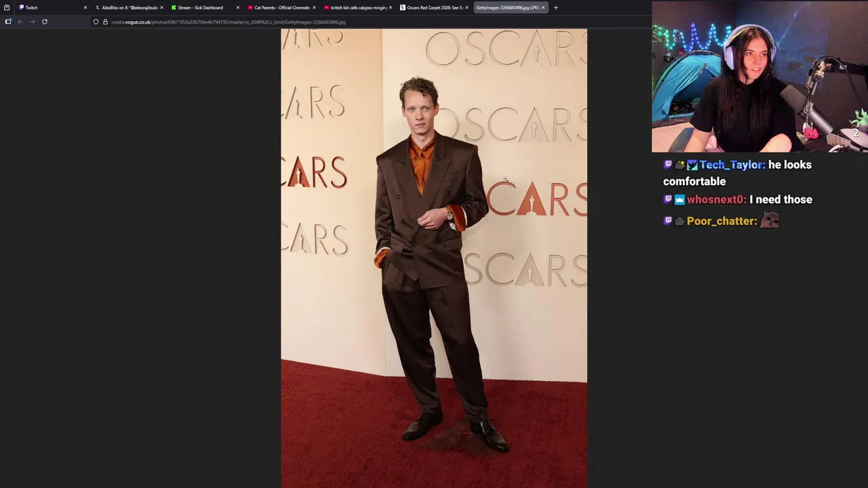Close the Oscars Red Carpet tab
The height and width of the screenshot is (488, 868).
click(467, 7)
